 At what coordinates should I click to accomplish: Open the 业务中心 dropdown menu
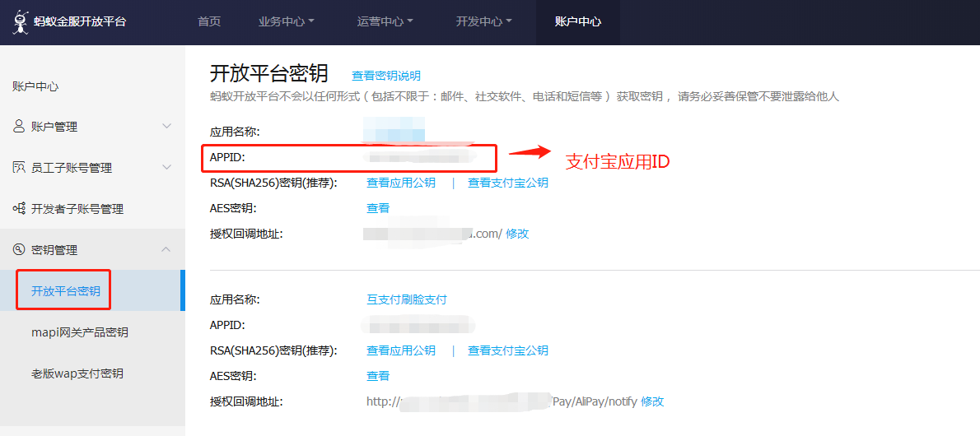tap(287, 21)
